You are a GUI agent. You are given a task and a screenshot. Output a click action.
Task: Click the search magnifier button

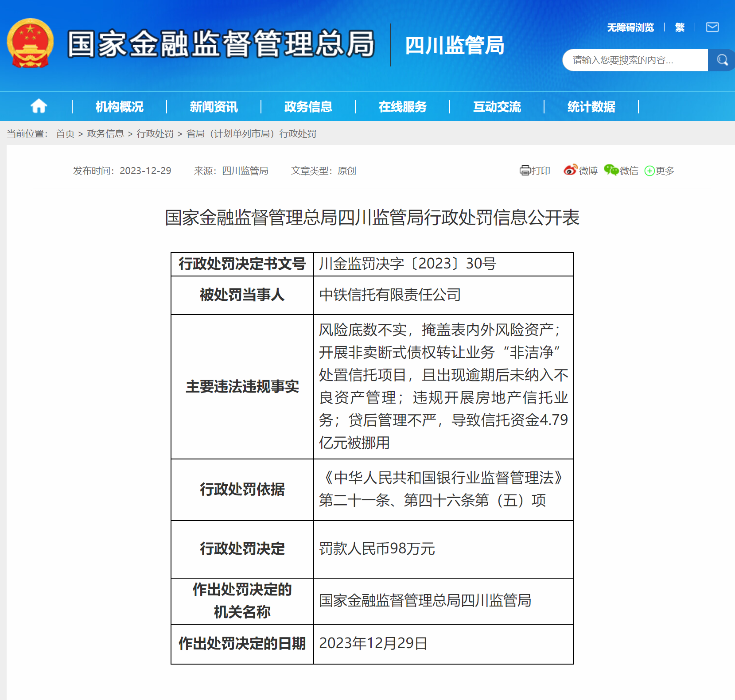[722, 60]
